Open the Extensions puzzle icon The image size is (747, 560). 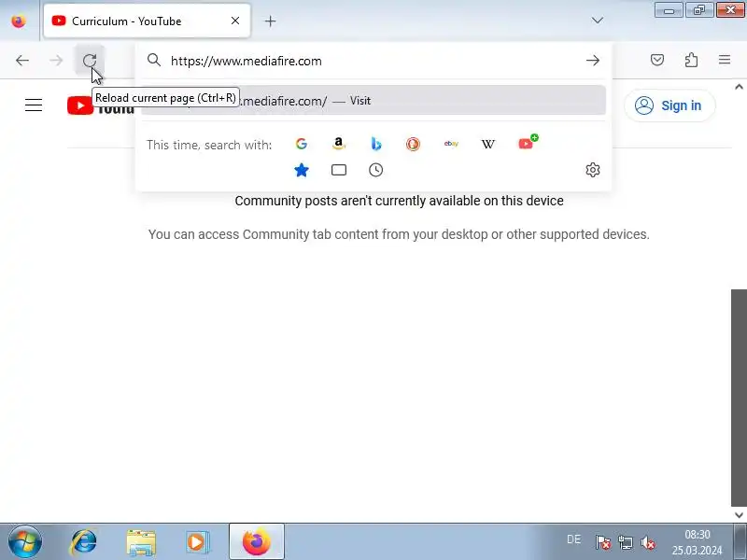[x=691, y=60]
